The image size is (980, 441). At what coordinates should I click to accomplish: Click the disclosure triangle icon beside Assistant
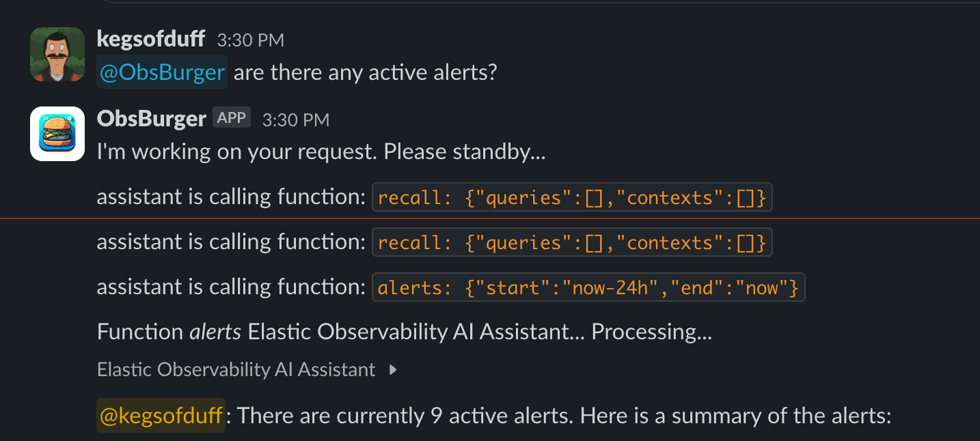coord(392,369)
